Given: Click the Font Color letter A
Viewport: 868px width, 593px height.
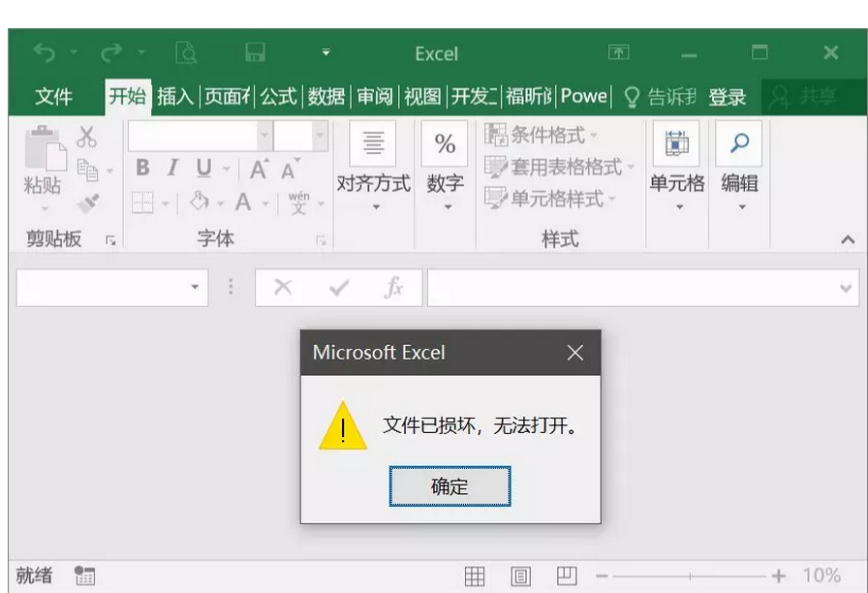Looking at the screenshot, I should pyautogui.click(x=243, y=202).
